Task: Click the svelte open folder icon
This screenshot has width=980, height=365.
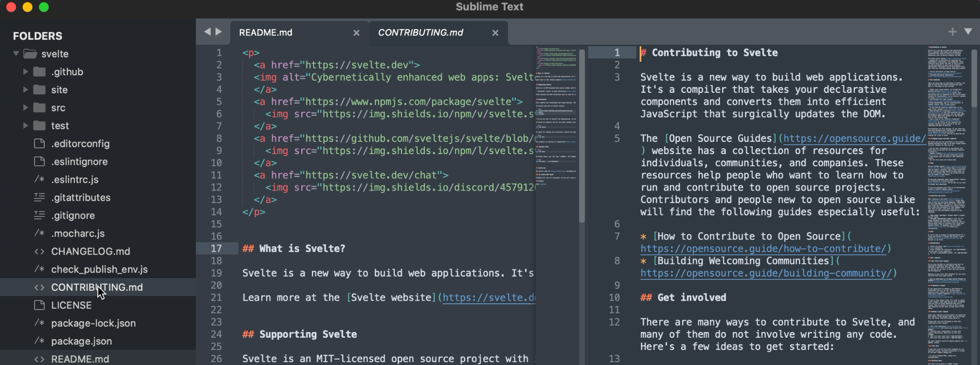Action: point(30,53)
